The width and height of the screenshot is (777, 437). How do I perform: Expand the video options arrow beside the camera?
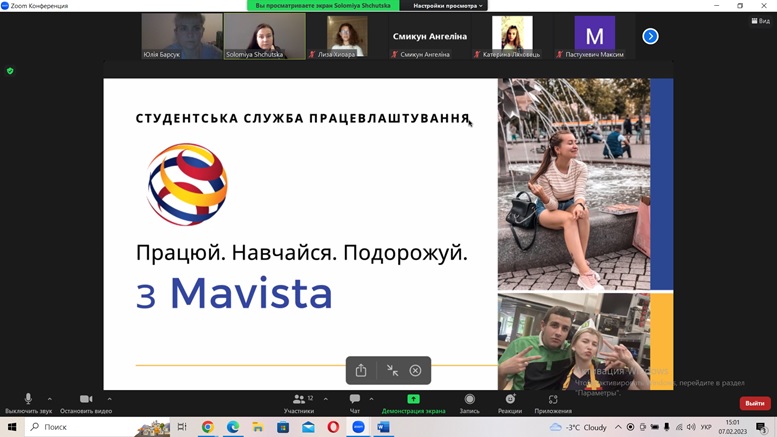point(109,398)
